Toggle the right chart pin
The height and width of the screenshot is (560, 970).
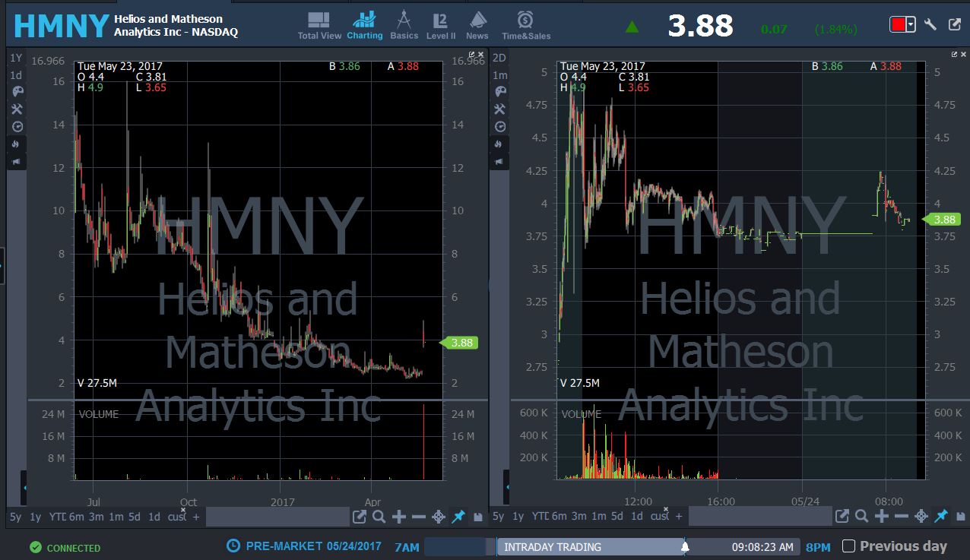click(940, 517)
